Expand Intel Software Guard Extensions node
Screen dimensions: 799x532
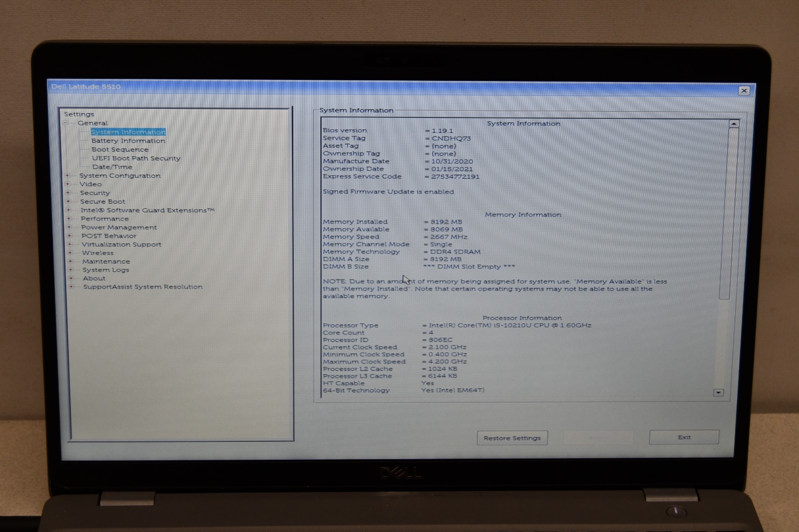point(68,210)
